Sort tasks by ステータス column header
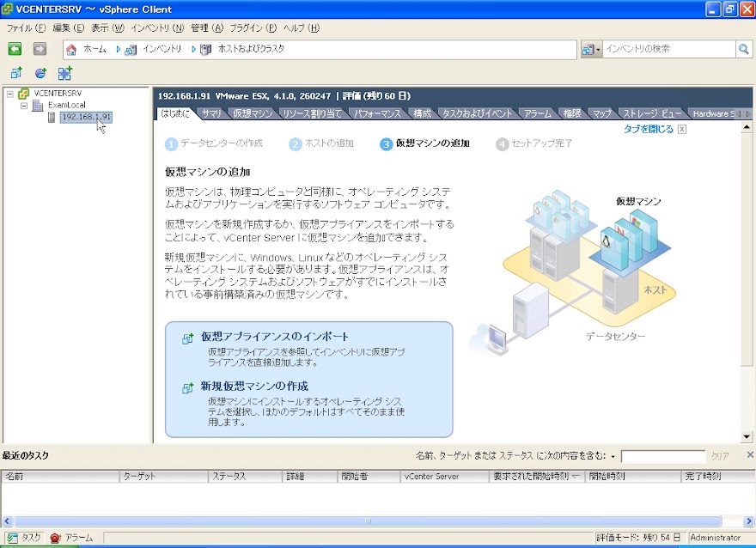This screenshot has height=548, width=756. (x=245, y=476)
